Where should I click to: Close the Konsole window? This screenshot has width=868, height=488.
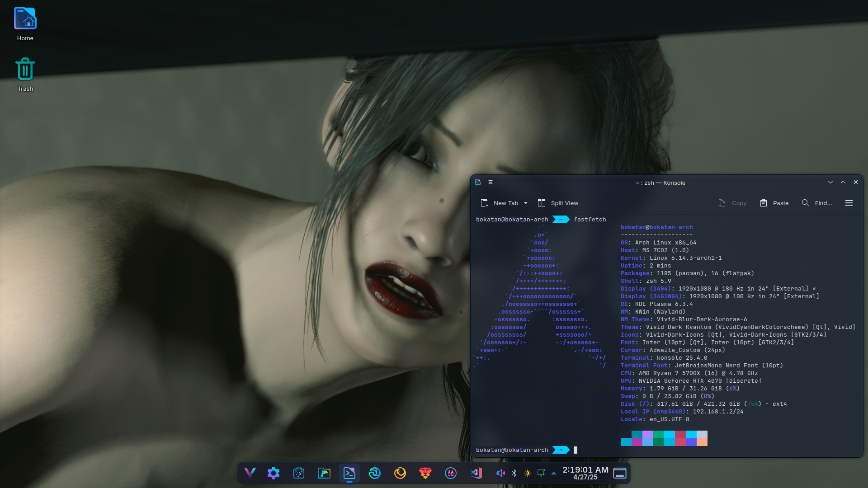[x=856, y=182]
